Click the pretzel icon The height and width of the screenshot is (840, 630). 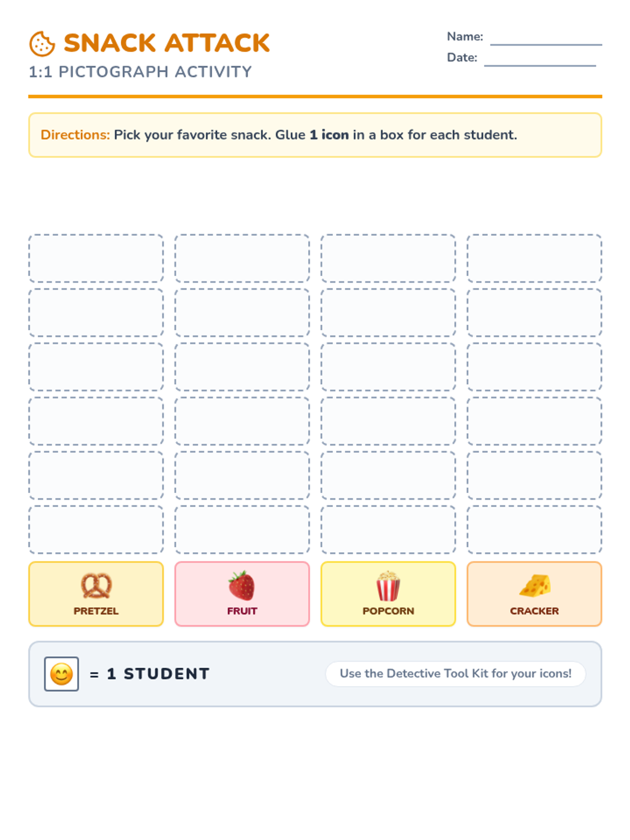pyautogui.click(x=96, y=585)
